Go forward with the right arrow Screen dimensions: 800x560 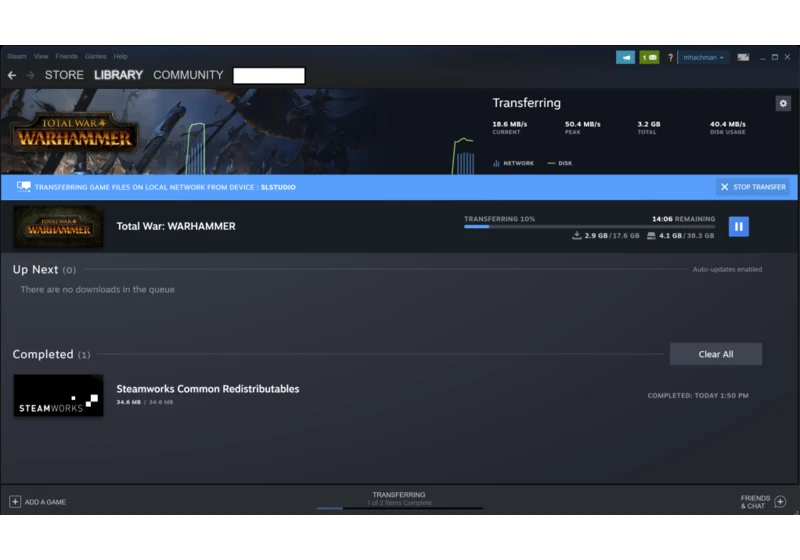click(x=30, y=75)
